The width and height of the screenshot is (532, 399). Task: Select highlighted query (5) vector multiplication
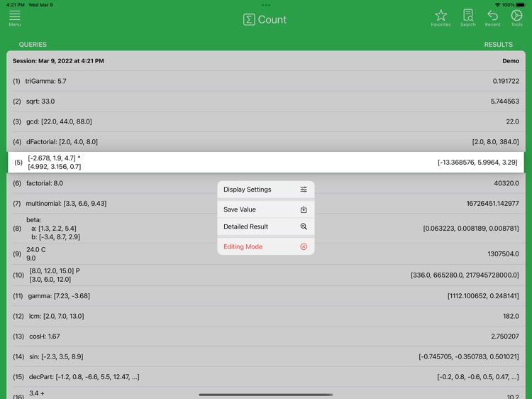(x=266, y=163)
